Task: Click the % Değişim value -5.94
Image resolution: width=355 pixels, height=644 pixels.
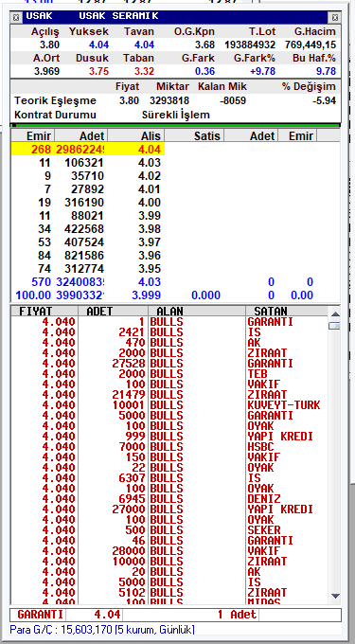Action: (x=324, y=100)
